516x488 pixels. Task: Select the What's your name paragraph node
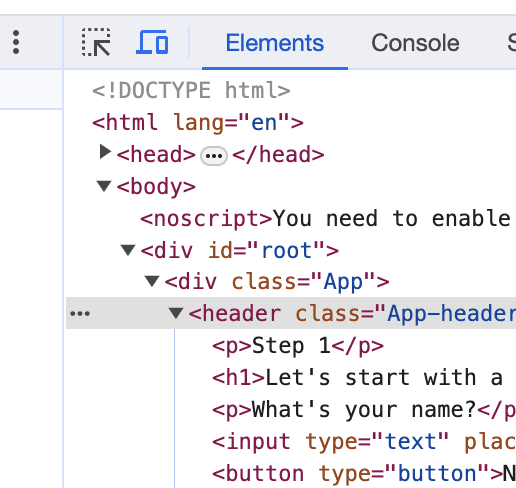[364, 410]
